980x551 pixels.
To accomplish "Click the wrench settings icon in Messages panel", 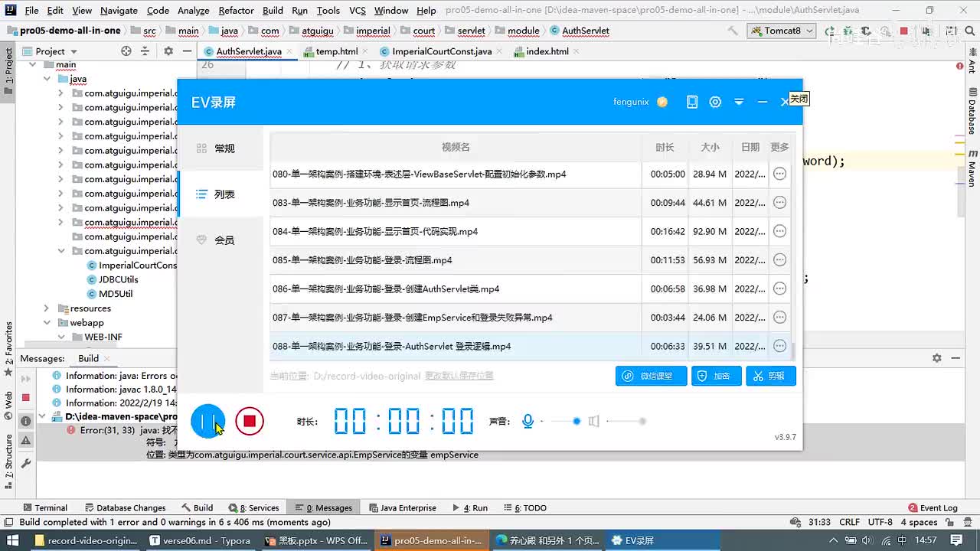I will (25, 463).
